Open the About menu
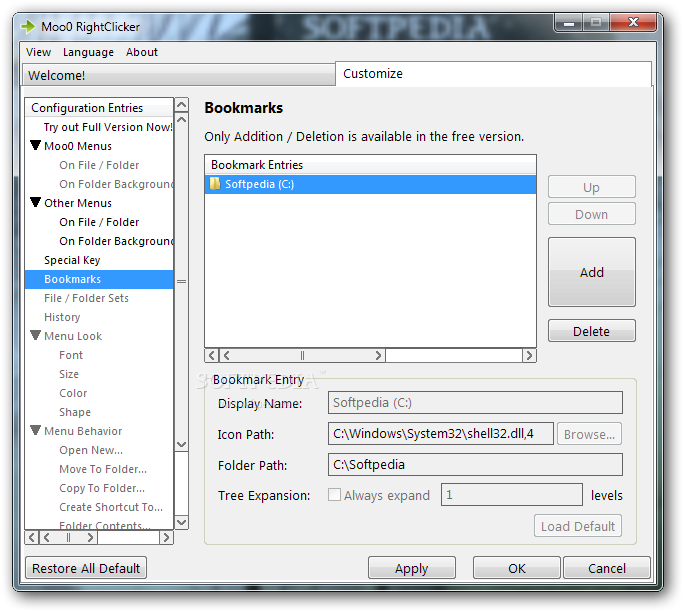Viewport: 684px width, 612px height. click(x=142, y=52)
